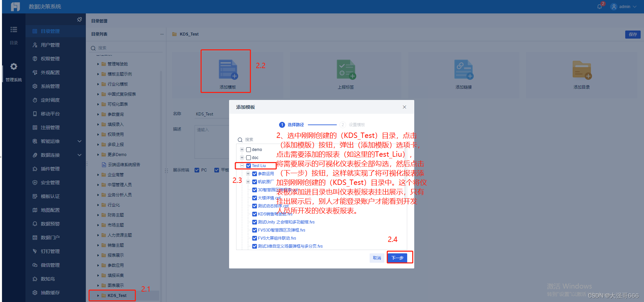The image size is (644, 302).
Task: Close the 添加模板 dialog
Action: (x=405, y=107)
